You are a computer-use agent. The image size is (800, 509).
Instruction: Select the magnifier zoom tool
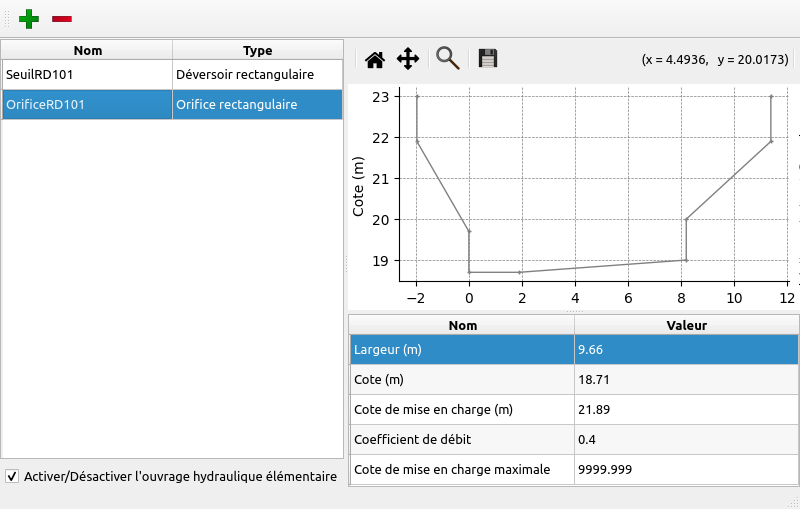[x=448, y=59]
